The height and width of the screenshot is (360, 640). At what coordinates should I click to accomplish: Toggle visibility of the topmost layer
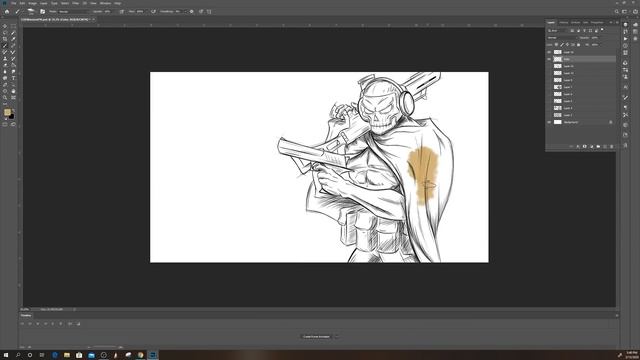click(x=549, y=52)
